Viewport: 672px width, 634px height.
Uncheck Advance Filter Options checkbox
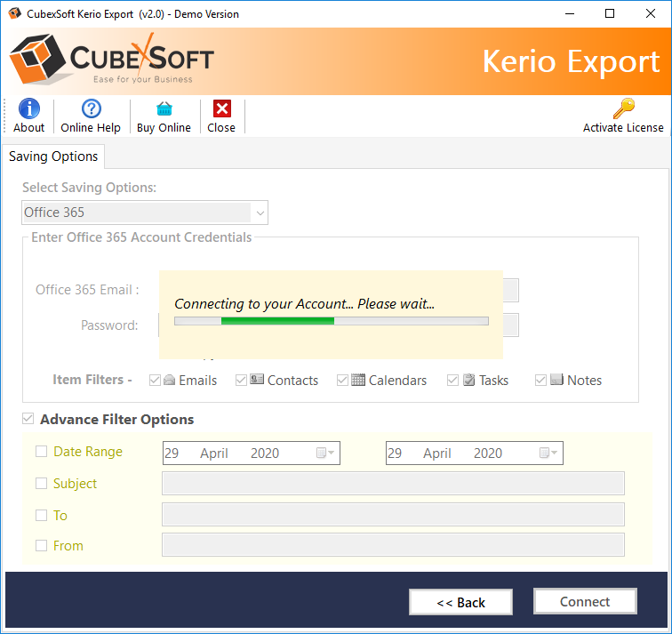tap(28, 419)
